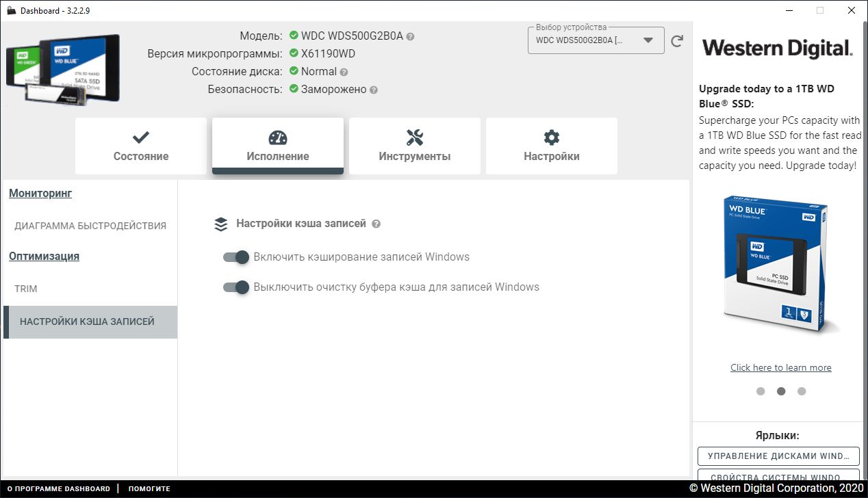Click help icon next to Normal disk state
The width and height of the screenshot is (868, 498).
point(344,72)
